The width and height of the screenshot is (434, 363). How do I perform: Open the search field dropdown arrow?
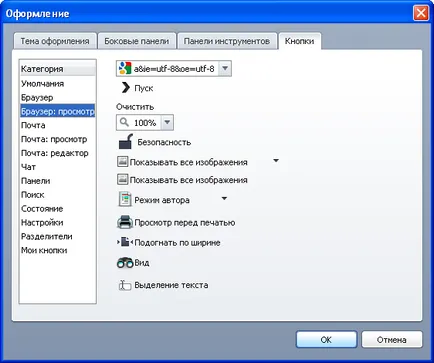click(x=225, y=68)
